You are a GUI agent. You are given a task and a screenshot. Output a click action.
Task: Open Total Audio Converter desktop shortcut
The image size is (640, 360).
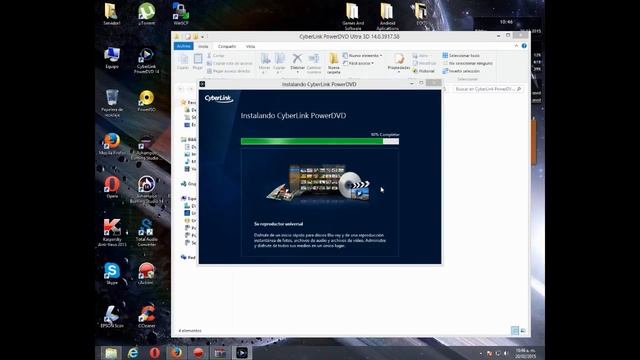coord(147,232)
